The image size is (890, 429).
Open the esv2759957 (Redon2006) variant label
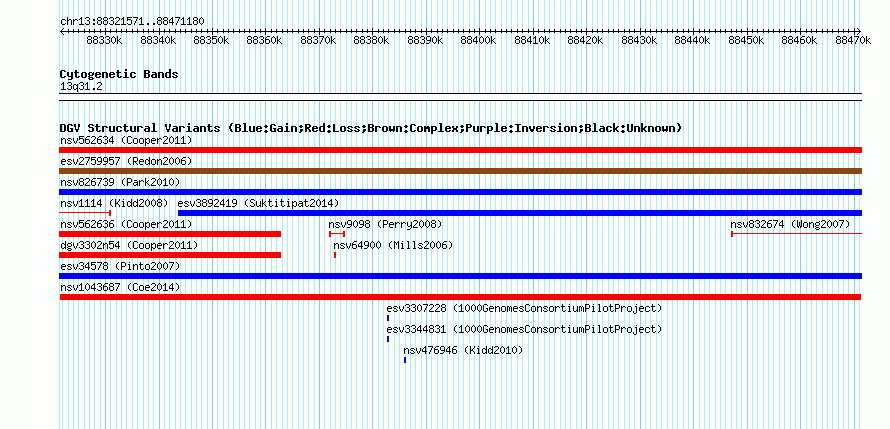coord(126,161)
